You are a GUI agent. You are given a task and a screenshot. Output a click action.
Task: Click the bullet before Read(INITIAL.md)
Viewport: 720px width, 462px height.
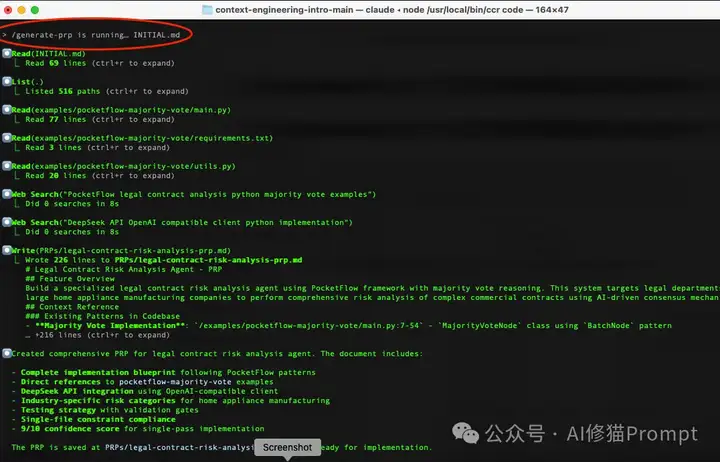(7, 53)
